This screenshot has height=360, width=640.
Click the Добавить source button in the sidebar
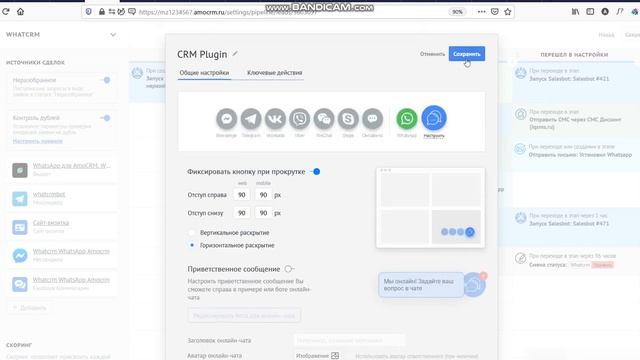(x=29, y=308)
